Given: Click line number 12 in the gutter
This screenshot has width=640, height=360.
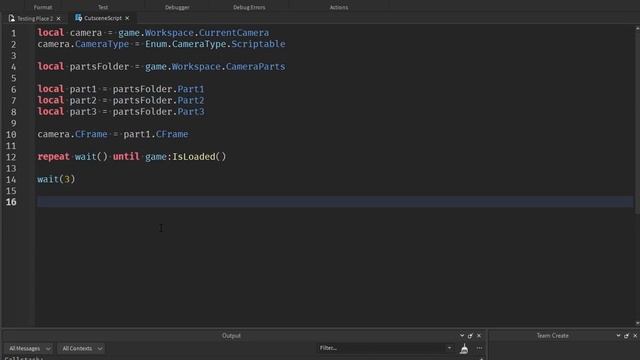Looking at the screenshot, I should [11, 157].
